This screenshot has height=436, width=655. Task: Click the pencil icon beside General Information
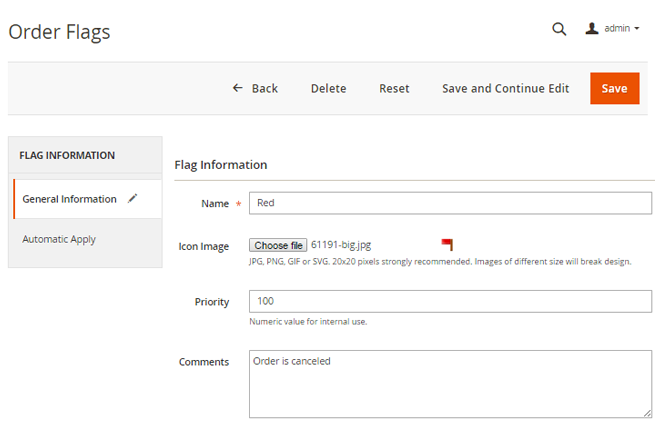133,198
